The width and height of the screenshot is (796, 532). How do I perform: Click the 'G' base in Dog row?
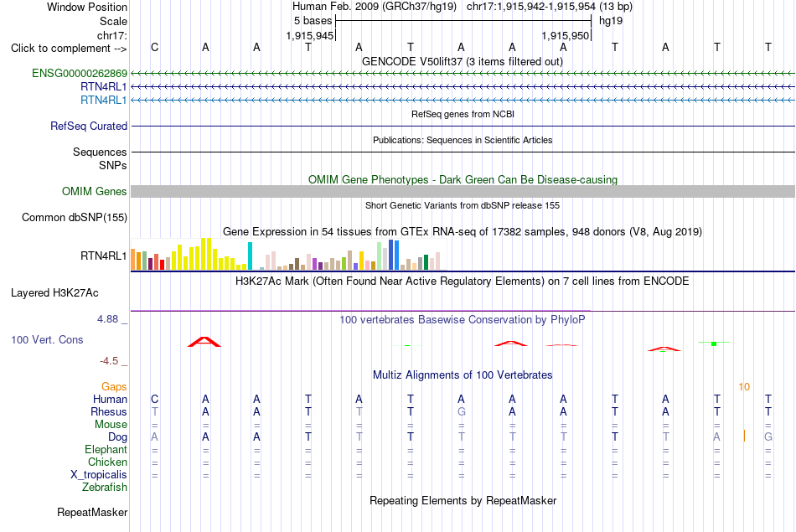coord(768,437)
